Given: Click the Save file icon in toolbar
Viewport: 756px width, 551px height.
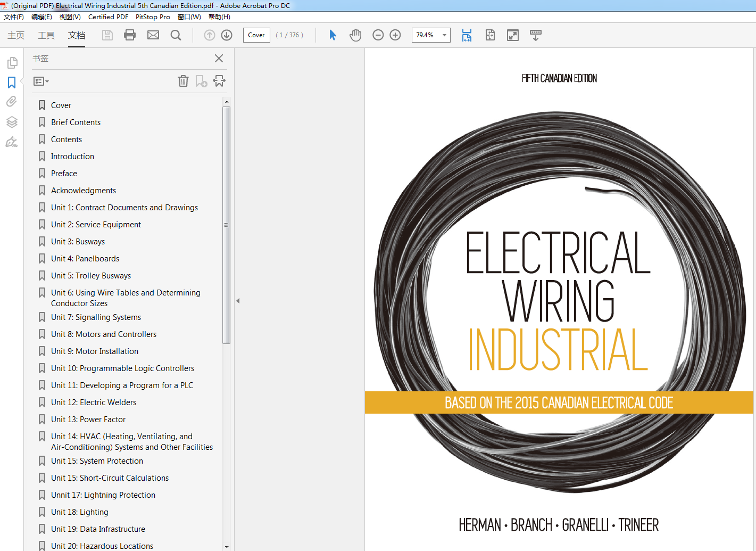Looking at the screenshot, I should point(107,35).
